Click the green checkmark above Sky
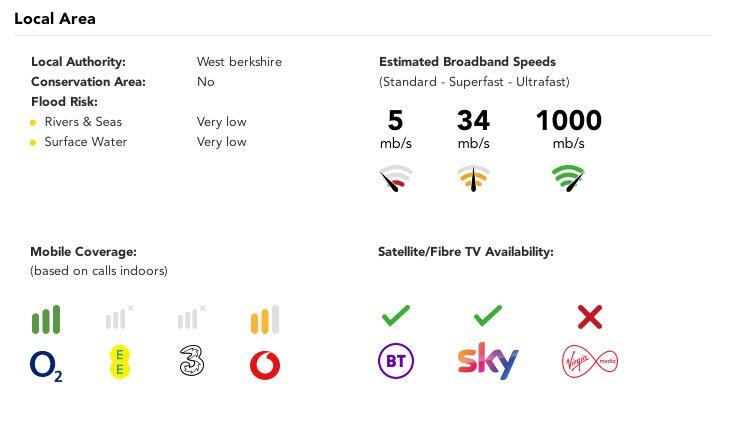The width and height of the screenshot is (730, 432). coord(487,317)
